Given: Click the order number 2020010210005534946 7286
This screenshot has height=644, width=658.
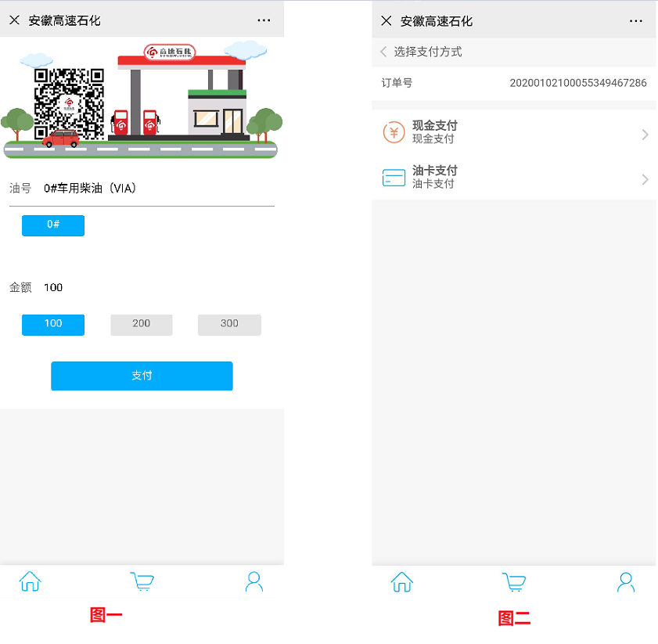Looking at the screenshot, I should click(x=578, y=83).
